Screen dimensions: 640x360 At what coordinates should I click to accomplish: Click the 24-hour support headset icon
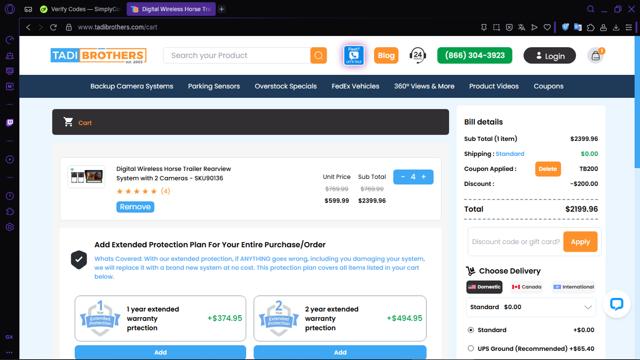[417, 55]
